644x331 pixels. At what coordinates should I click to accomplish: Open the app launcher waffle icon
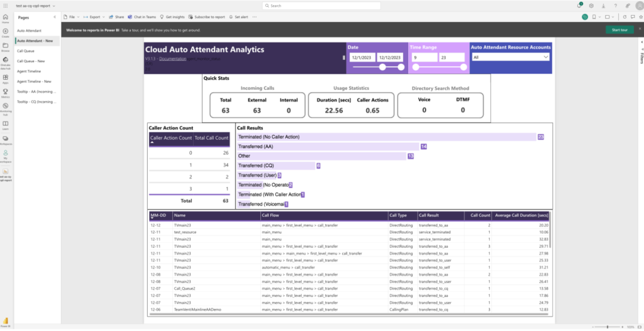click(x=5, y=6)
